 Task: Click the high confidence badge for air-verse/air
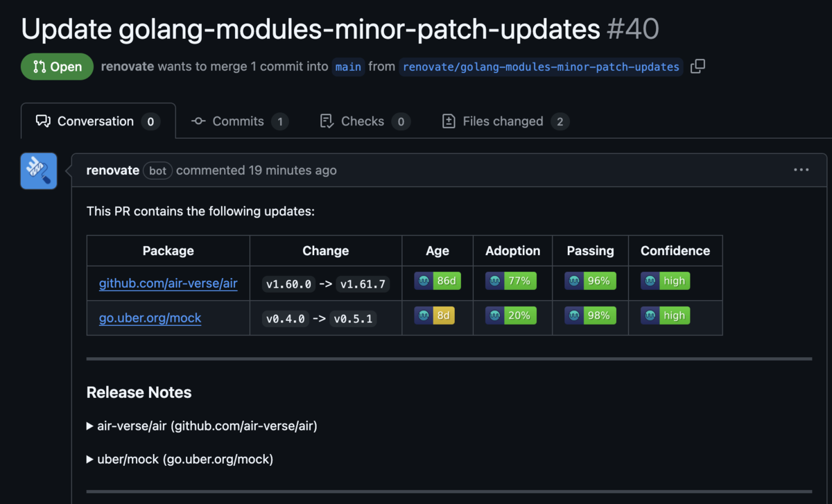coord(666,281)
